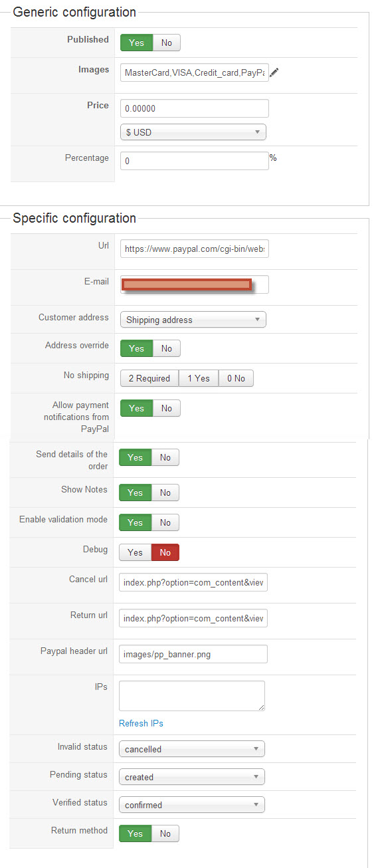Image resolution: width=380 pixels, height=868 pixels.
Task: Select '1 Yes' for No shipping
Action: (x=199, y=378)
